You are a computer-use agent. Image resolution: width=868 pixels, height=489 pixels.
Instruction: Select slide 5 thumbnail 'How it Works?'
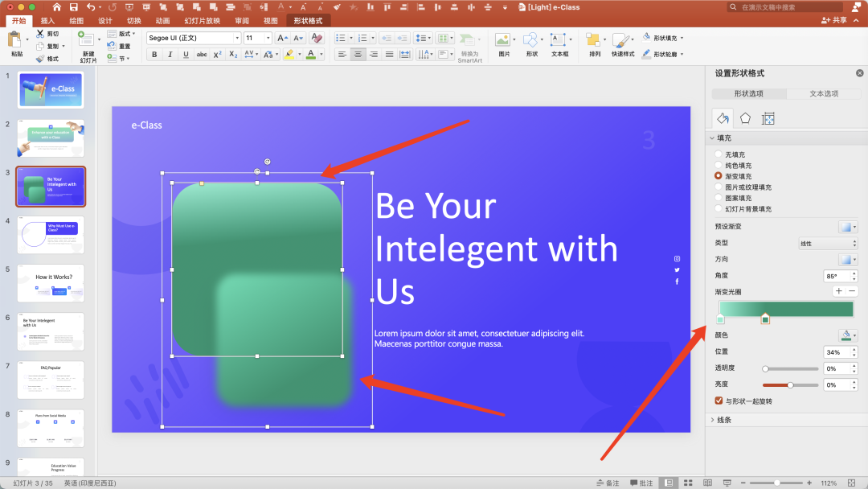[51, 283]
